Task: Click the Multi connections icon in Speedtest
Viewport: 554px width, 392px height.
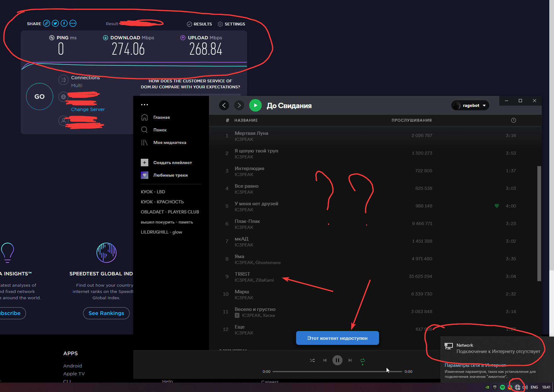Action: point(63,80)
